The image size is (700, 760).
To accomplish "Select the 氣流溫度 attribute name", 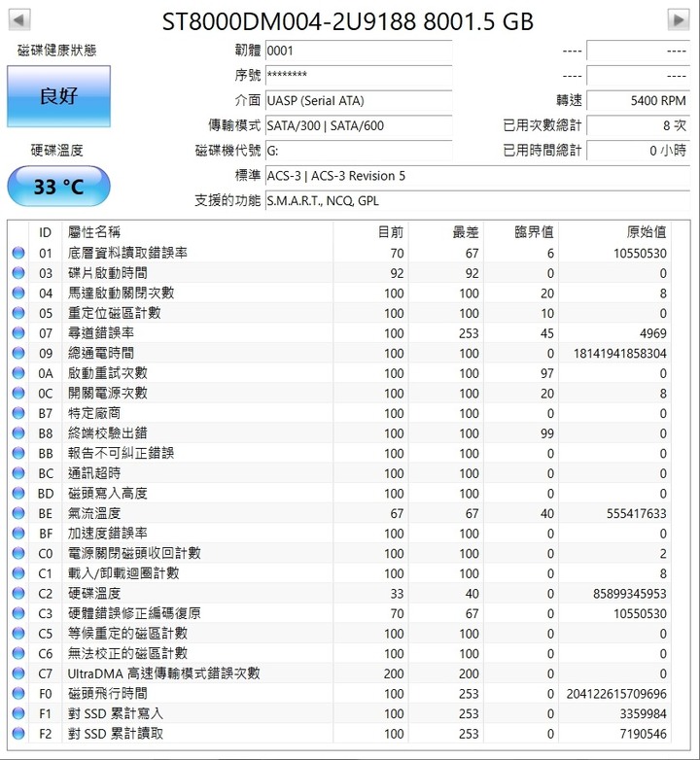I will tap(94, 513).
